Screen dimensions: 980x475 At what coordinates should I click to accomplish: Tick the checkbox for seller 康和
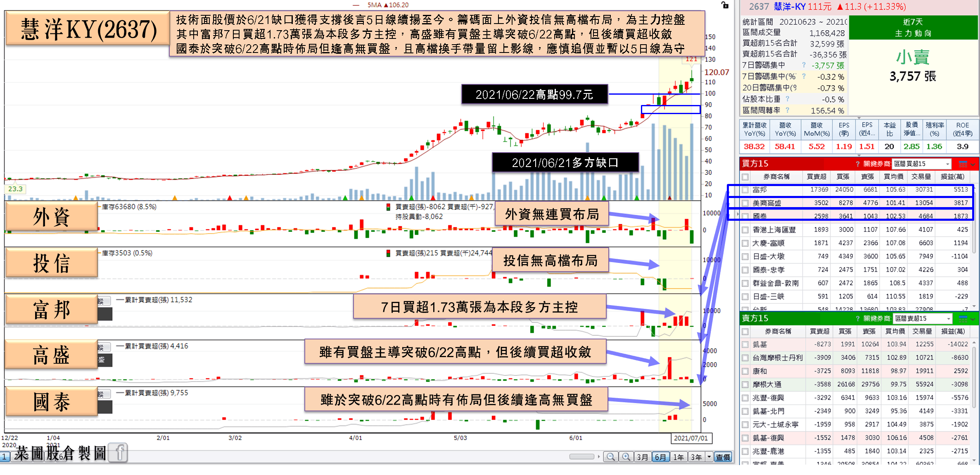pos(745,371)
